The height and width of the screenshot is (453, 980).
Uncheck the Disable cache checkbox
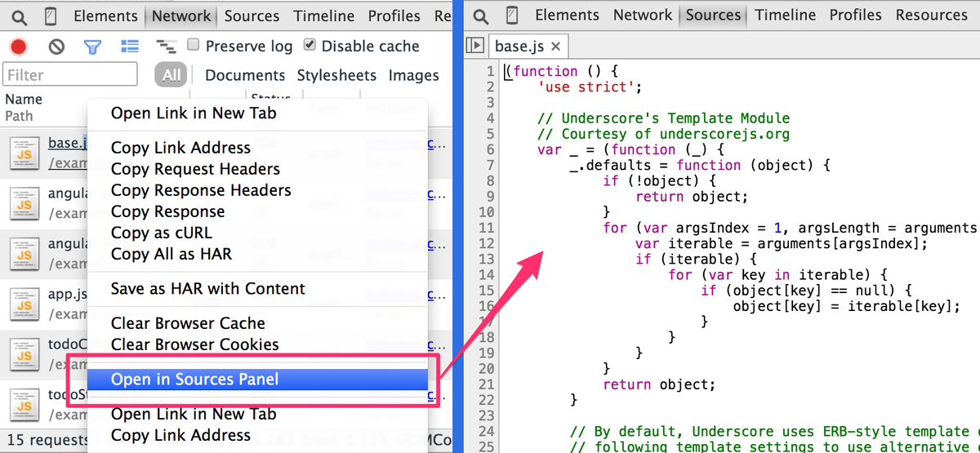coord(310,45)
